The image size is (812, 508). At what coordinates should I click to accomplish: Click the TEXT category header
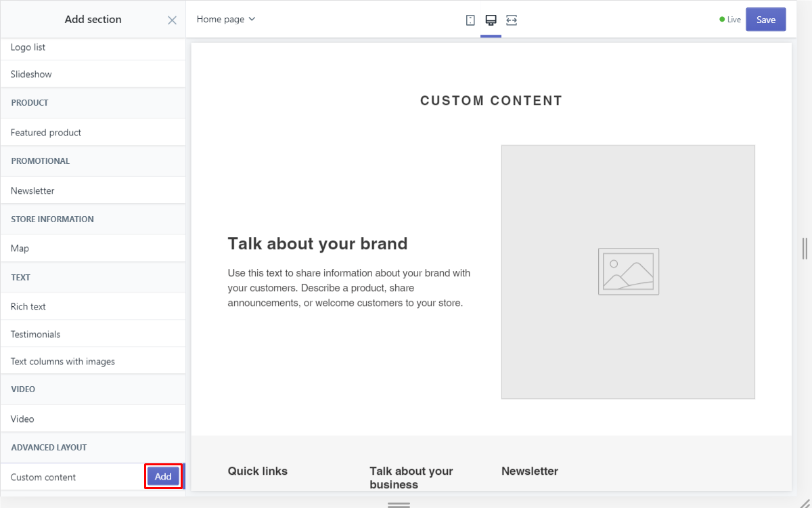(x=93, y=278)
